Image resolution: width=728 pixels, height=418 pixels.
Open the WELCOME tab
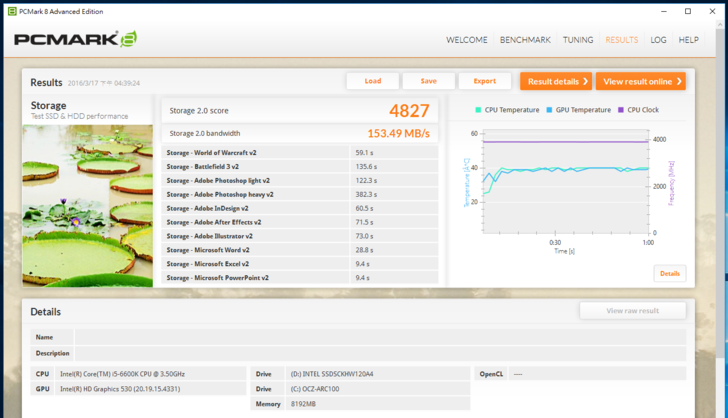click(466, 40)
